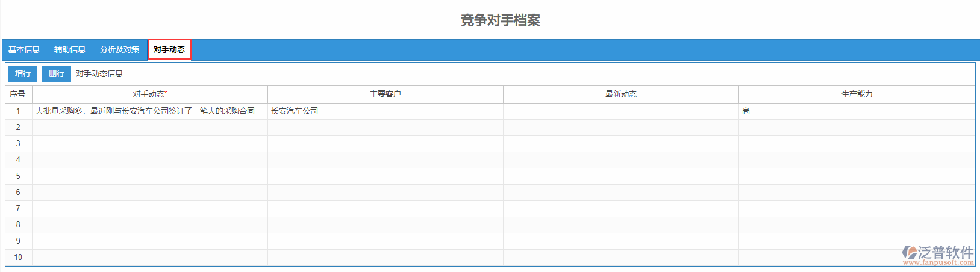Viewport: 980px width, 272px height.
Task: Click the 对手动态 column header
Action: pyautogui.click(x=150, y=94)
